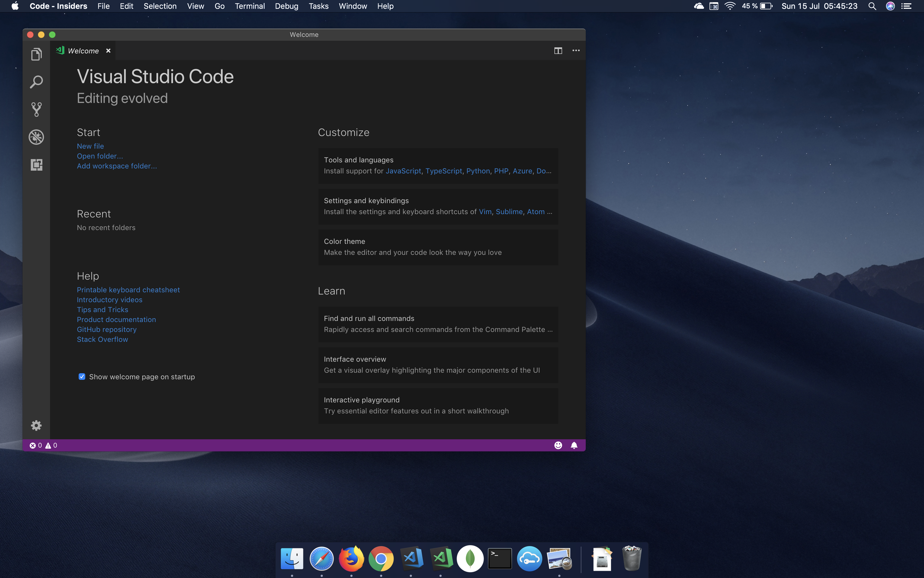Click the battery status indicator

tap(757, 6)
